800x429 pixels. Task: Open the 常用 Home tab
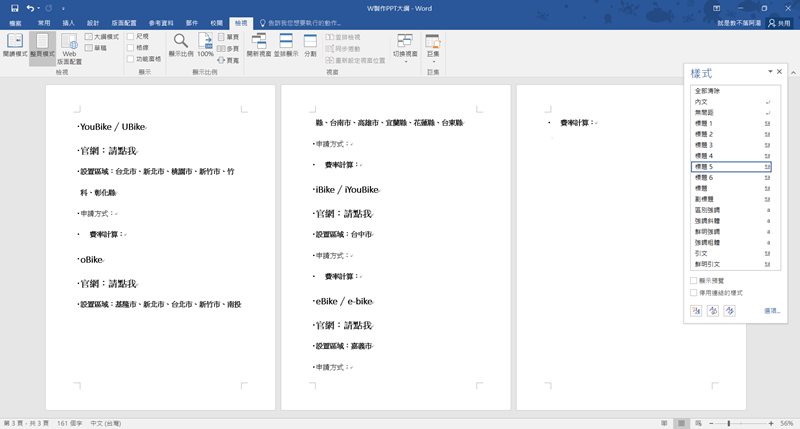coord(44,23)
